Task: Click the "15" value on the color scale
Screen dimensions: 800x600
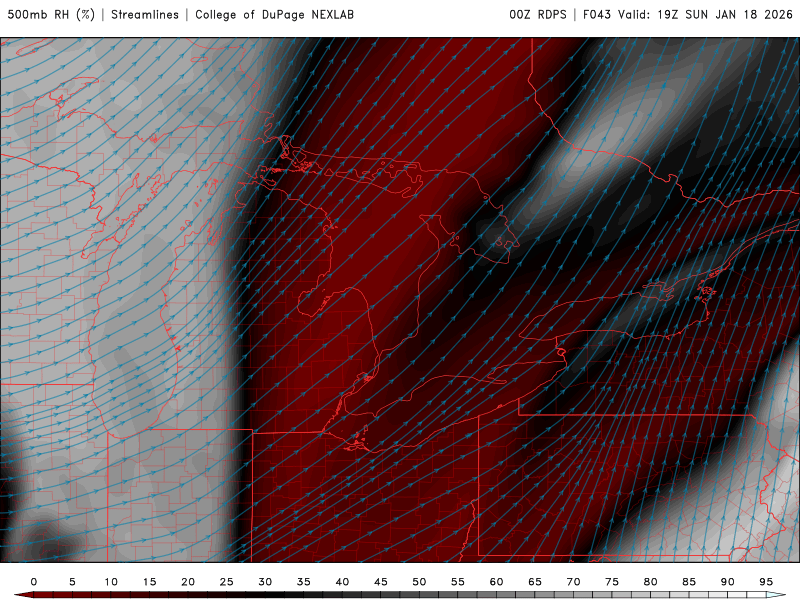Action: coord(149,582)
